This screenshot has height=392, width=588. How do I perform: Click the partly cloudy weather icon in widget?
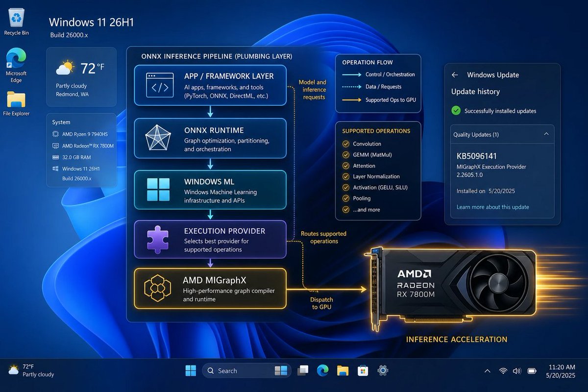65,68
